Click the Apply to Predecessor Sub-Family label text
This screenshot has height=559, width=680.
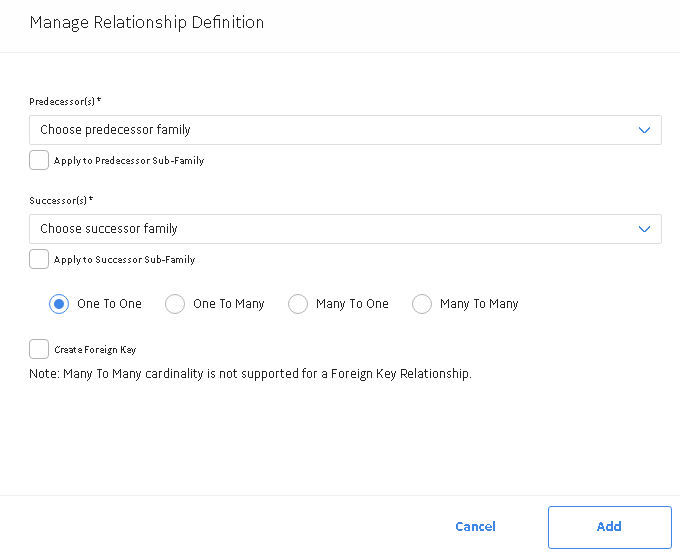pyautogui.click(x=129, y=160)
